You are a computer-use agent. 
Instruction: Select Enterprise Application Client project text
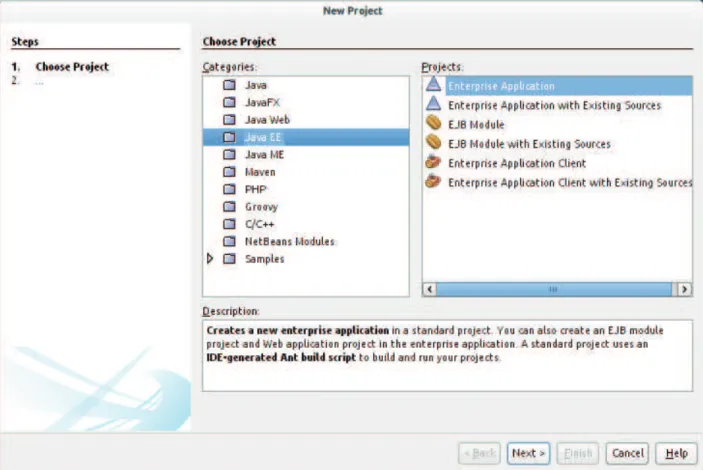[517, 163]
